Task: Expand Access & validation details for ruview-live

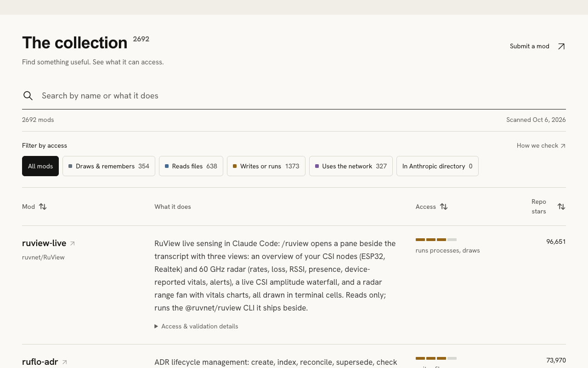Action: click(x=196, y=326)
